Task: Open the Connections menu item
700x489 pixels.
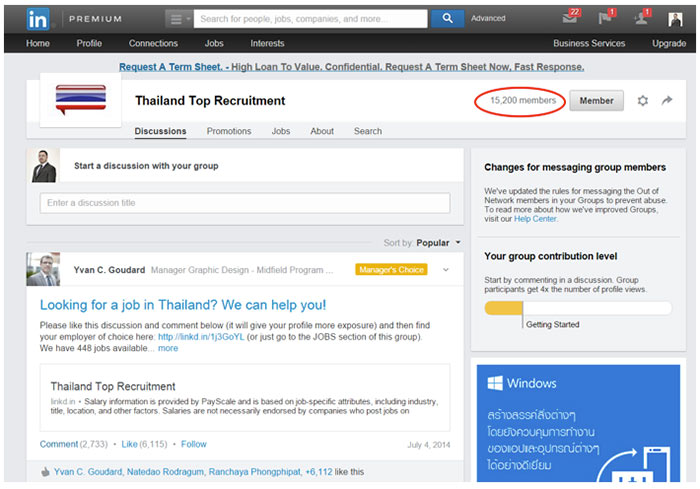Action: [153, 43]
